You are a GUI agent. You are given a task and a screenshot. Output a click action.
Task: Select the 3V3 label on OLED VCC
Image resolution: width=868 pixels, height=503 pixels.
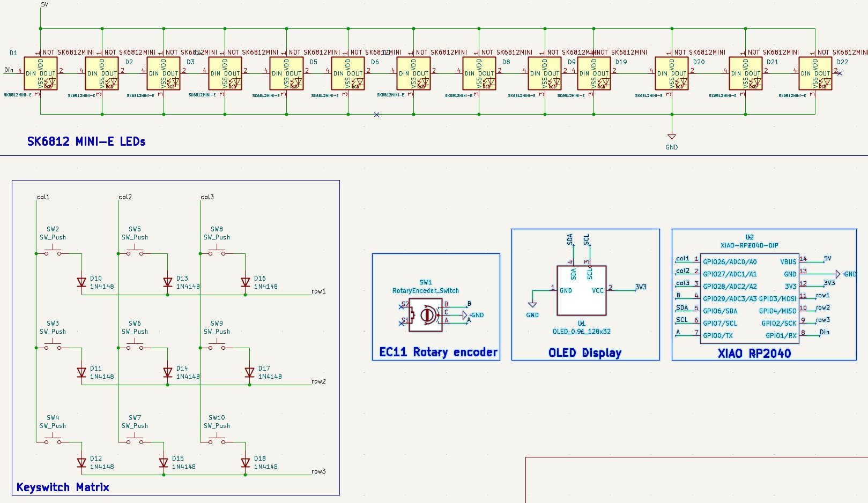pyautogui.click(x=641, y=287)
